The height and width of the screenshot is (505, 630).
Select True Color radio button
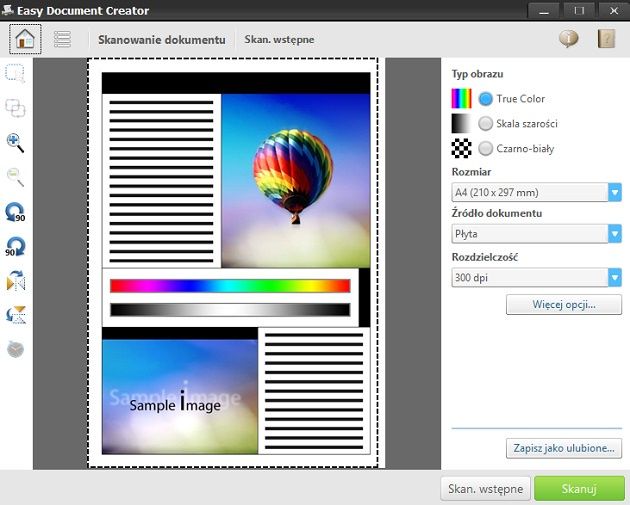[x=485, y=99]
